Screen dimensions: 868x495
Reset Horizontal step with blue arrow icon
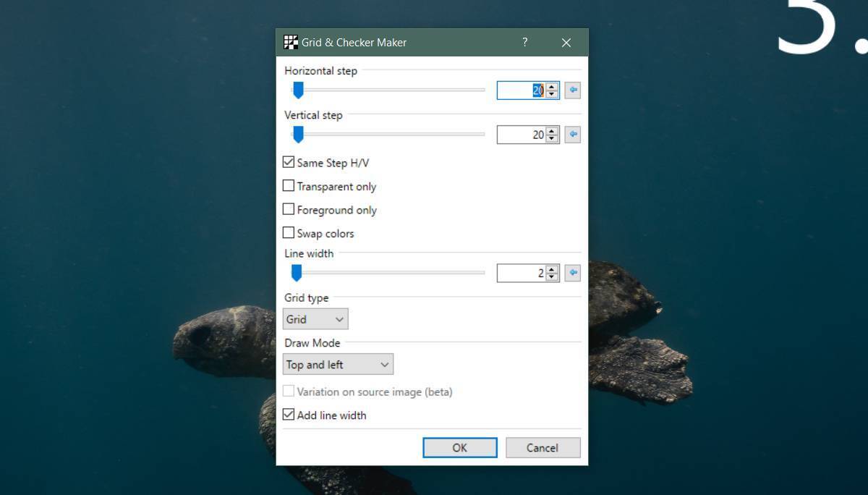(571, 90)
